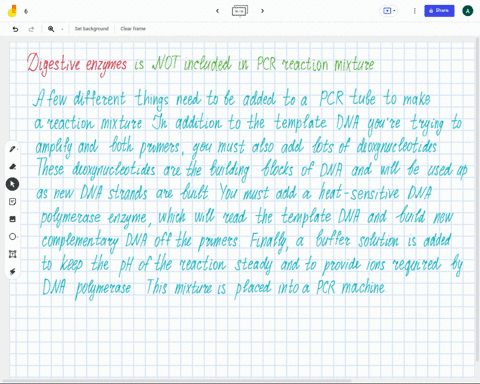Screen dimensions: 480x384
Task: Select the Laser pointer tool
Action: click(x=12, y=272)
